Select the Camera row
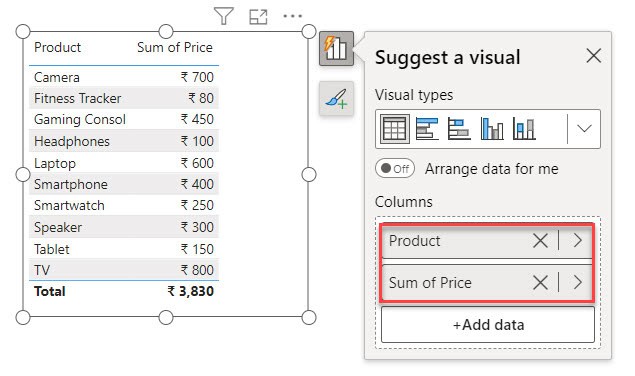The width and height of the screenshot is (635, 376). pyautogui.click(x=124, y=77)
